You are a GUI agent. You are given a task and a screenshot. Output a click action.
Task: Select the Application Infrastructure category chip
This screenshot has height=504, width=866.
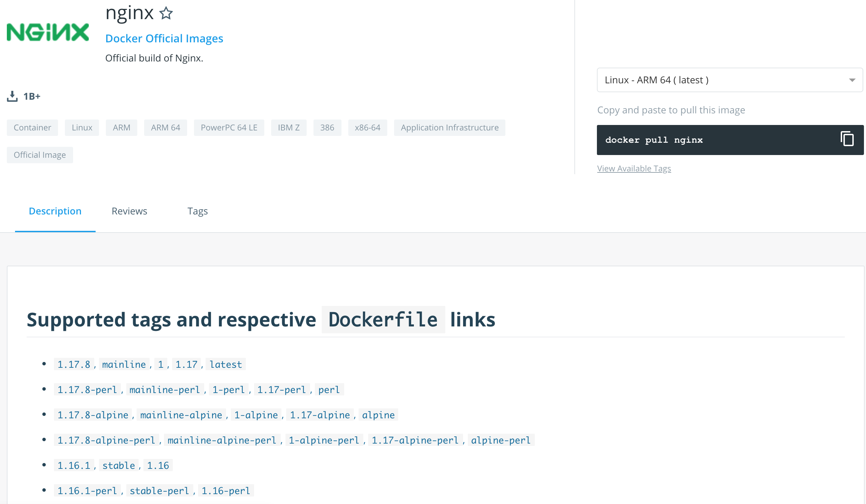click(x=449, y=128)
